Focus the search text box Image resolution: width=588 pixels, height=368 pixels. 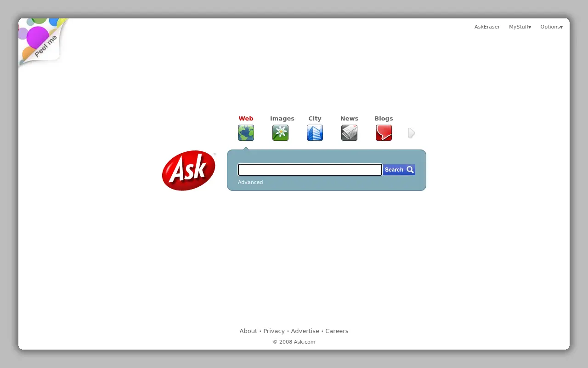[x=310, y=170]
